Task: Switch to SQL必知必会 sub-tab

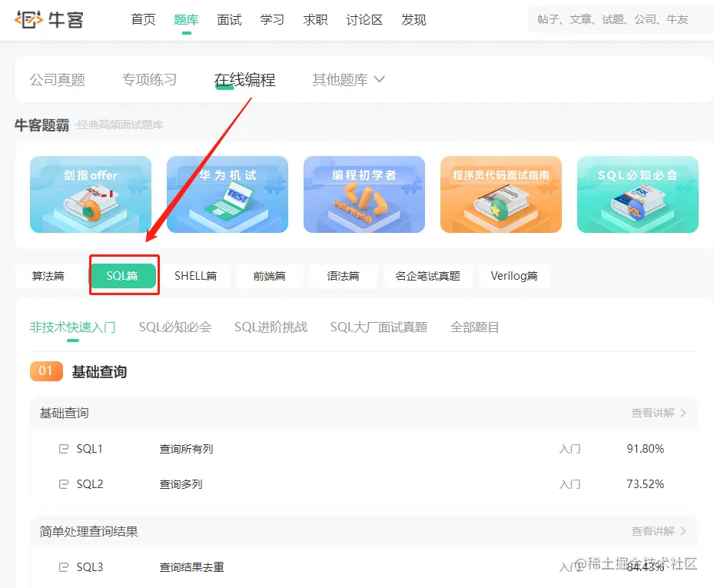Action: pos(175,327)
